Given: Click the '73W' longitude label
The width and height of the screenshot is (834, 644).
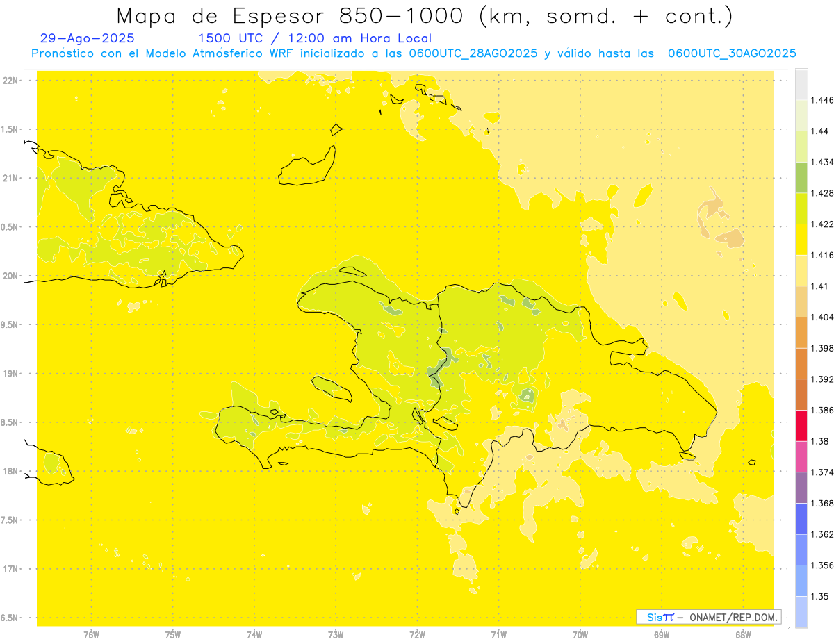Looking at the screenshot, I should pyautogui.click(x=336, y=634).
